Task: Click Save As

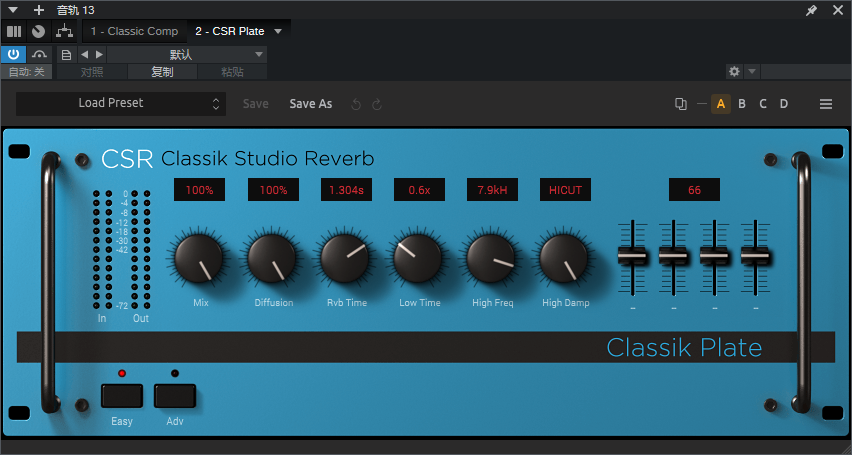Action: [311, 104]
